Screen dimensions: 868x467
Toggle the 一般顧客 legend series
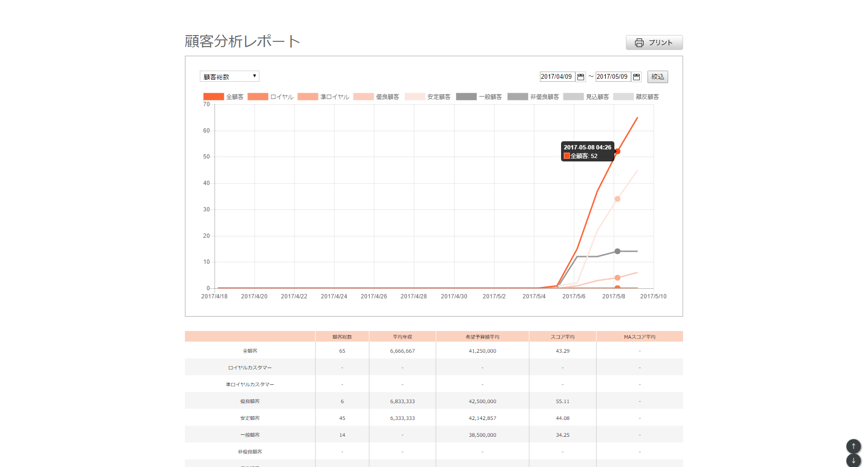479,97
